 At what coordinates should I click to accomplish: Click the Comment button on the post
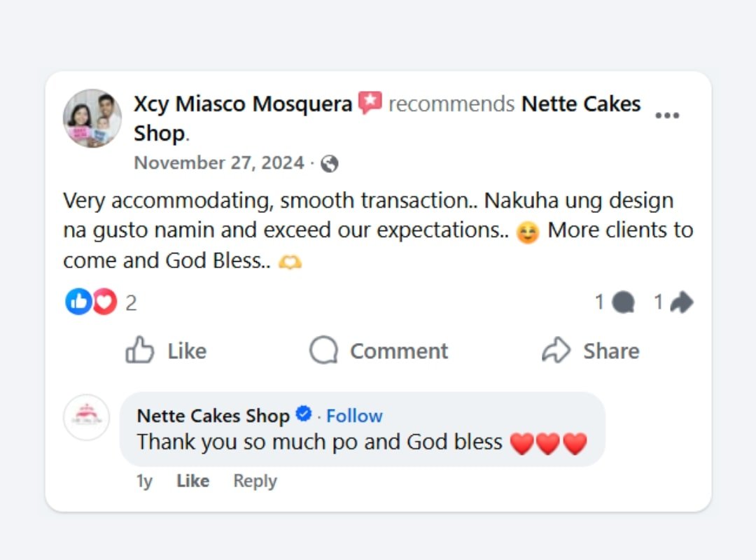379,351
